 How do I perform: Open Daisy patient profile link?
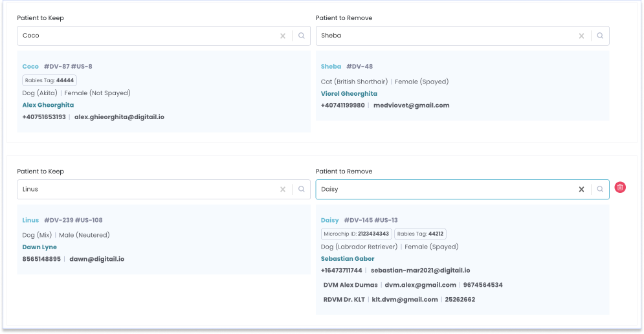pyautogui.click(x=330, y=220)
